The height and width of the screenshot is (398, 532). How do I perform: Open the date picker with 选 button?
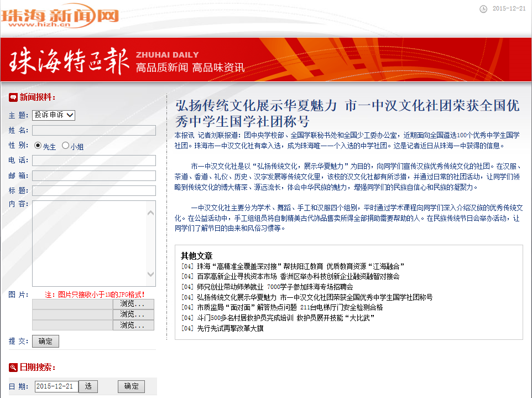coord(88,386)
